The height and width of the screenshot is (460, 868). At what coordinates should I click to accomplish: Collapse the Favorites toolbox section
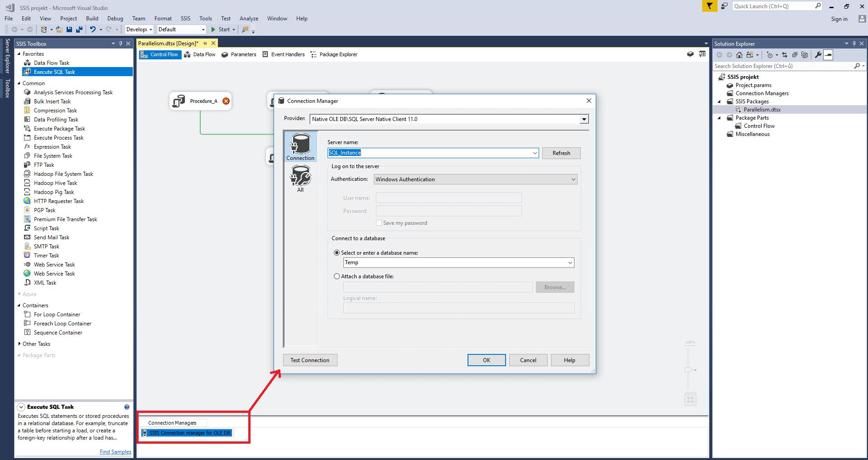[19, 54]
